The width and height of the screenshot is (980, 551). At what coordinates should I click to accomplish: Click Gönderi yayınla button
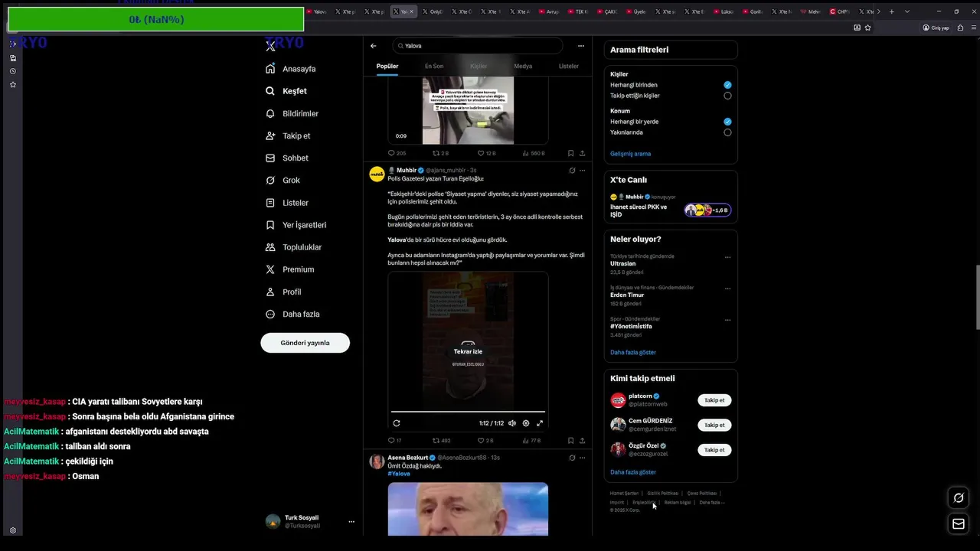[x=305, y=343]
